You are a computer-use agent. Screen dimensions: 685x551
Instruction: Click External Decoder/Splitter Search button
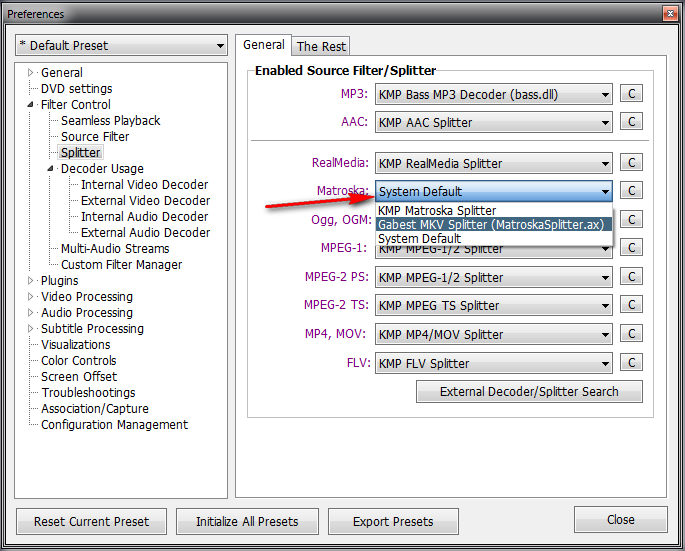click(x=529, y=392)
